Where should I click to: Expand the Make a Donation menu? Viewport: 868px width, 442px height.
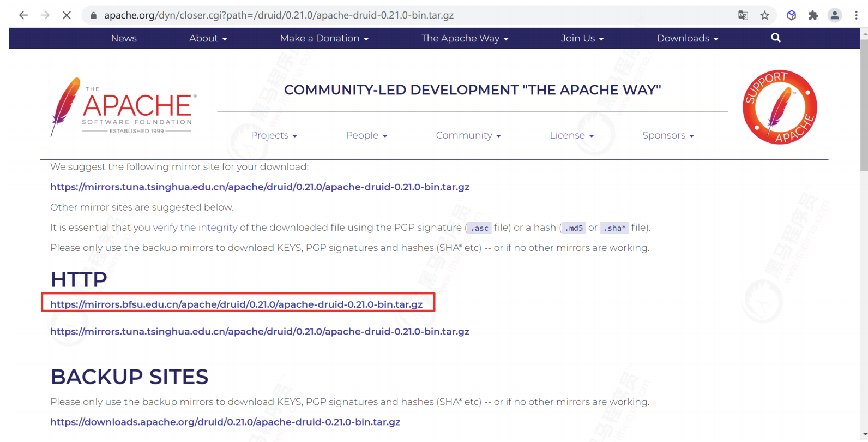(x=324, y=38)
